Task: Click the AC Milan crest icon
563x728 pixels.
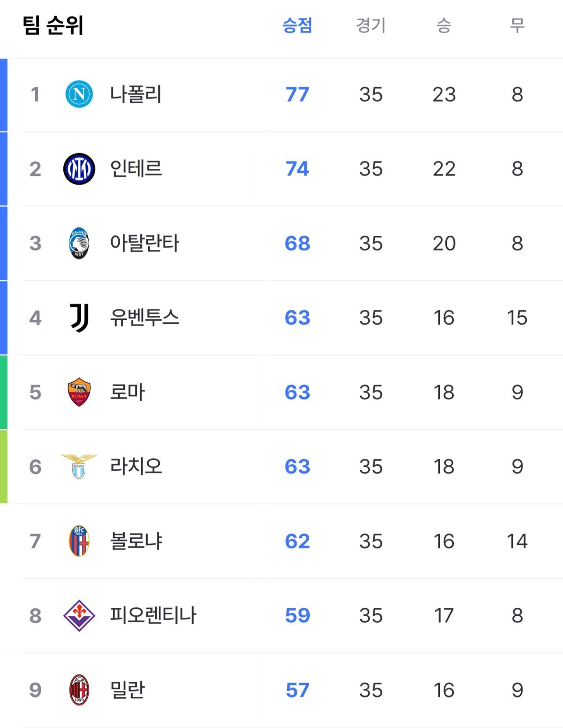Action: [x=79, y=690]
